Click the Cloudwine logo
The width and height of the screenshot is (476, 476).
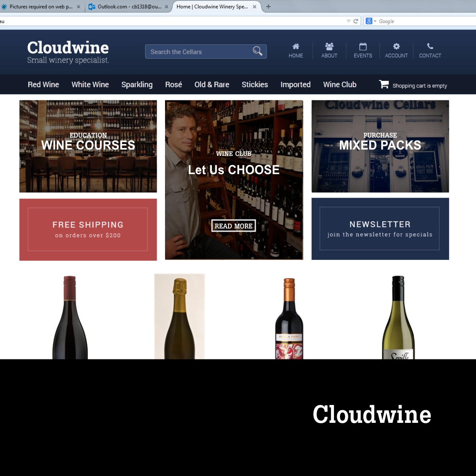pos(67,51)
